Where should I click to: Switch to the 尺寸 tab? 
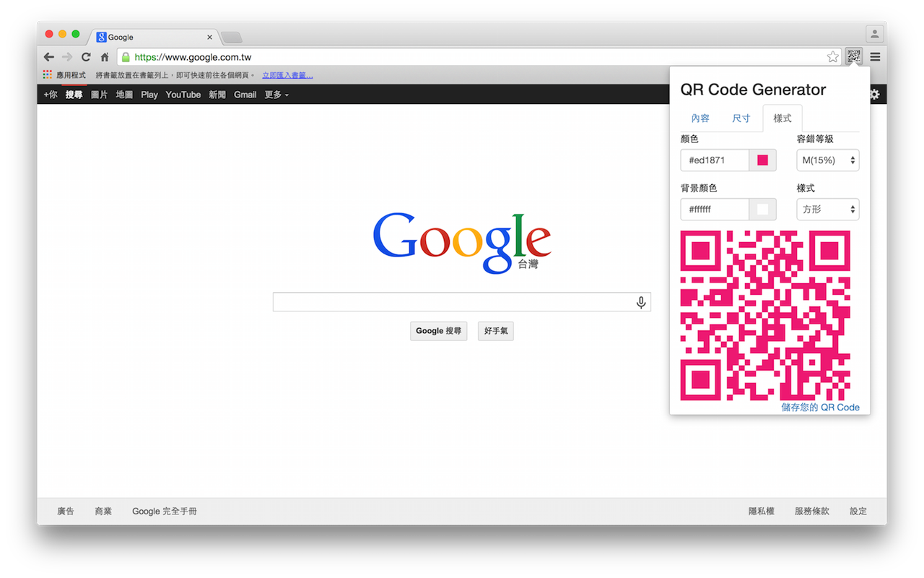point(741,118)
